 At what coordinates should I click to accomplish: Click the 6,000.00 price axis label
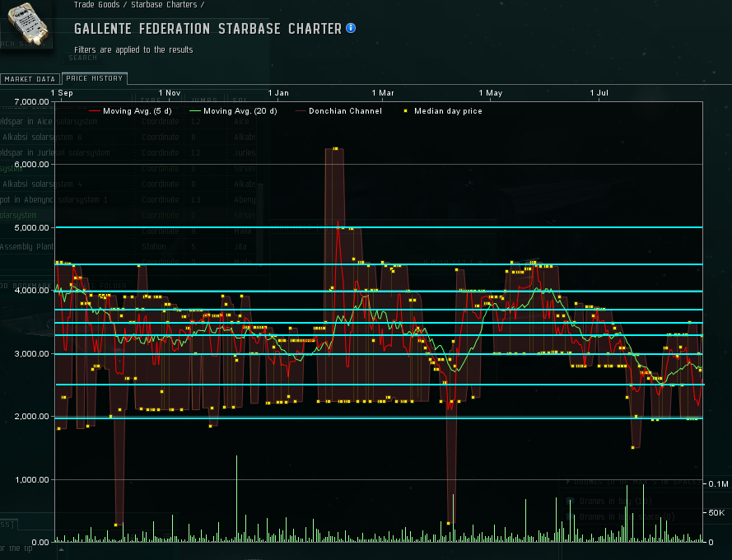tap(32, 165)
